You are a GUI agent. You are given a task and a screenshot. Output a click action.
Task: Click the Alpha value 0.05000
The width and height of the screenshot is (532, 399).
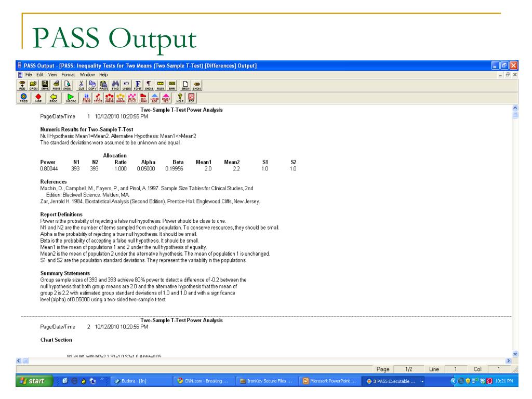tap(146, 169)
